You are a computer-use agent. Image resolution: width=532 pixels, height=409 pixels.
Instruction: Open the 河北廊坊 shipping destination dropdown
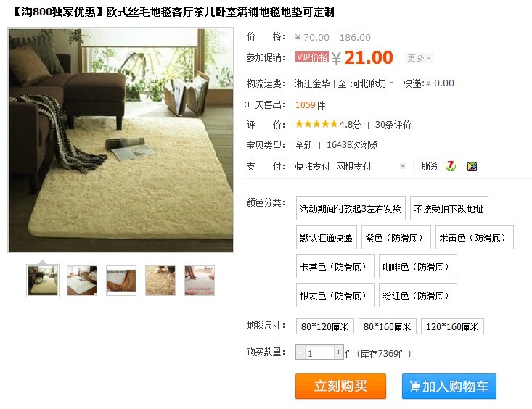(372, 83)
